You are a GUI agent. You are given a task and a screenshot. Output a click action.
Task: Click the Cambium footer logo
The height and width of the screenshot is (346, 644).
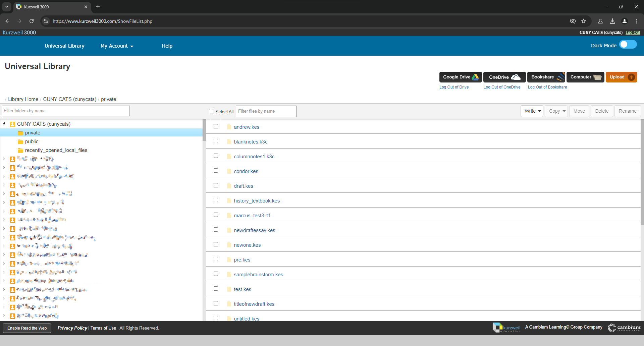click(624, 328)
